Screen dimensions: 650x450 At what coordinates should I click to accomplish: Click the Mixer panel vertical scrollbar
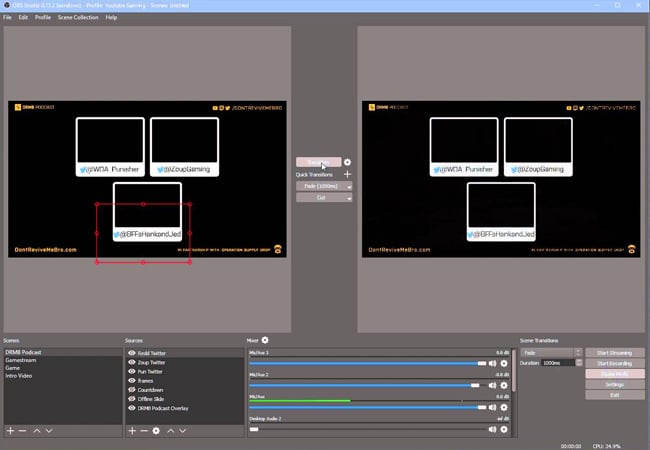514,371
